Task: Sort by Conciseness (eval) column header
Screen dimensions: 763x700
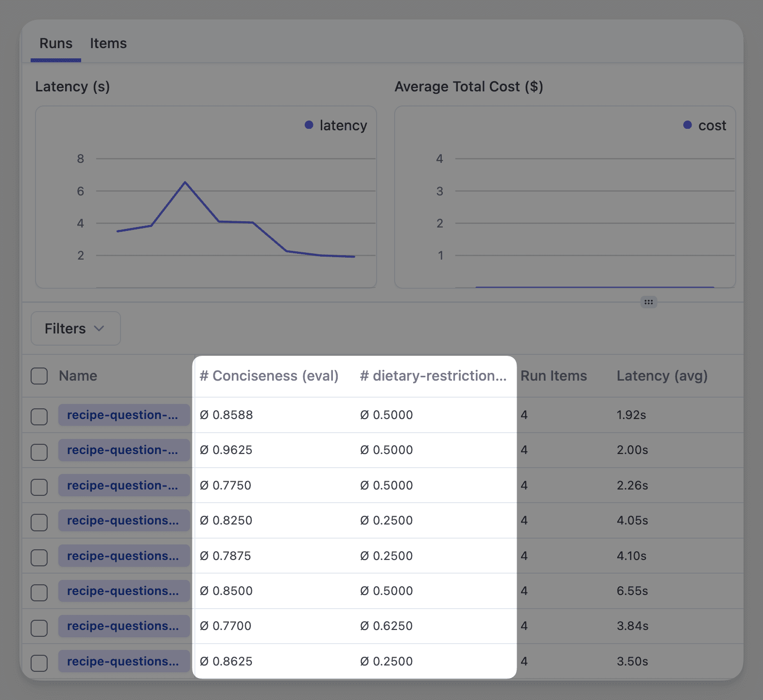Action: [x=269, y=376]
